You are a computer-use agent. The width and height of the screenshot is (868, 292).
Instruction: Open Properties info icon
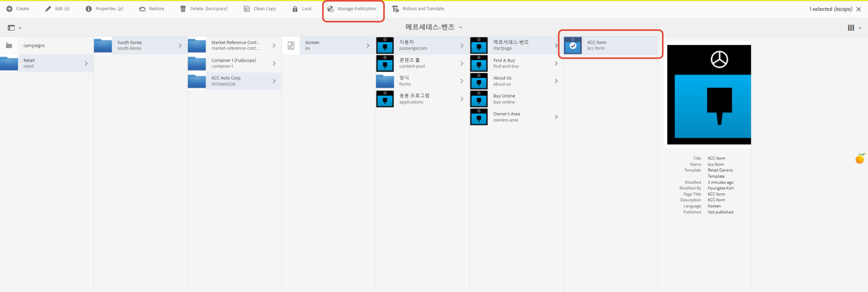88,9
